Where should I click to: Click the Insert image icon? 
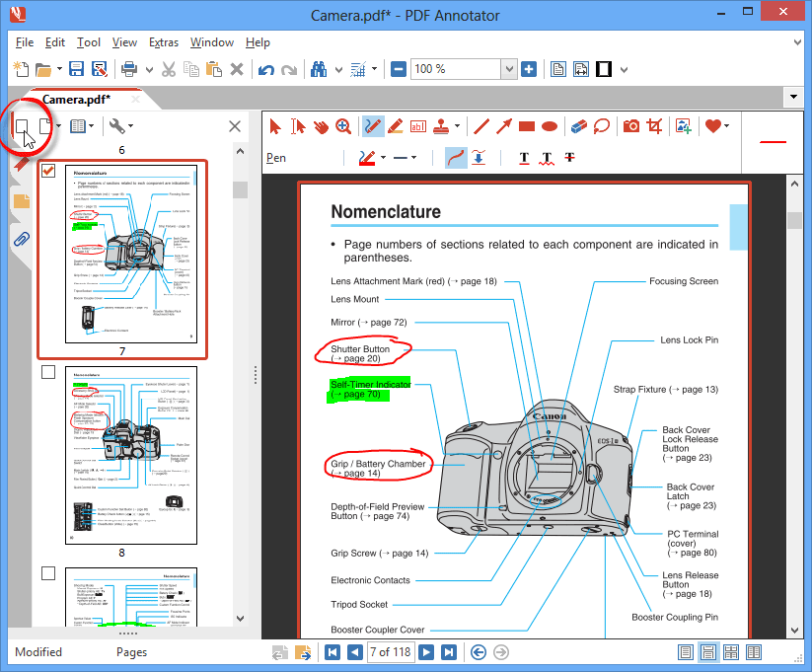tap(684, 126)
